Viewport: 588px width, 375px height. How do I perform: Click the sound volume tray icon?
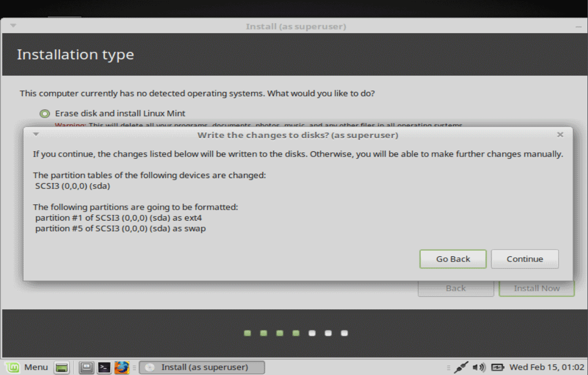click(478, 368)
